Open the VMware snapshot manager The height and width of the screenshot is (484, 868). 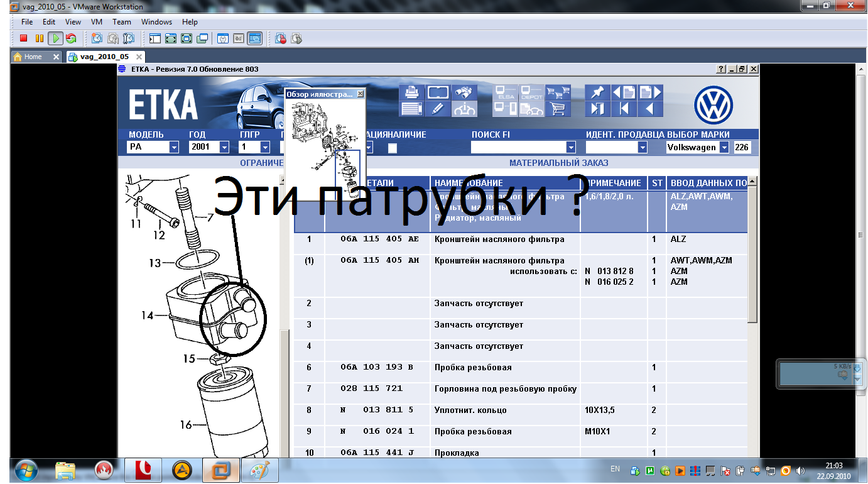click(x=129, y=38)
